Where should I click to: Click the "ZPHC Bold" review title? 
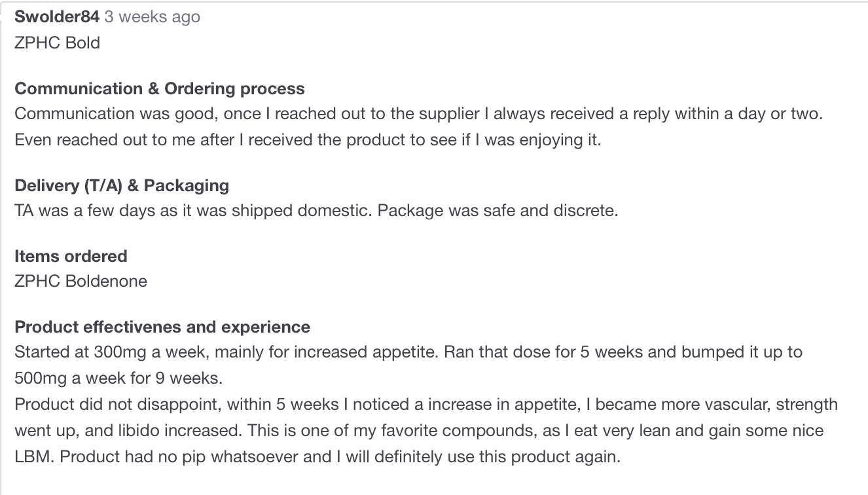coord(57,43)
